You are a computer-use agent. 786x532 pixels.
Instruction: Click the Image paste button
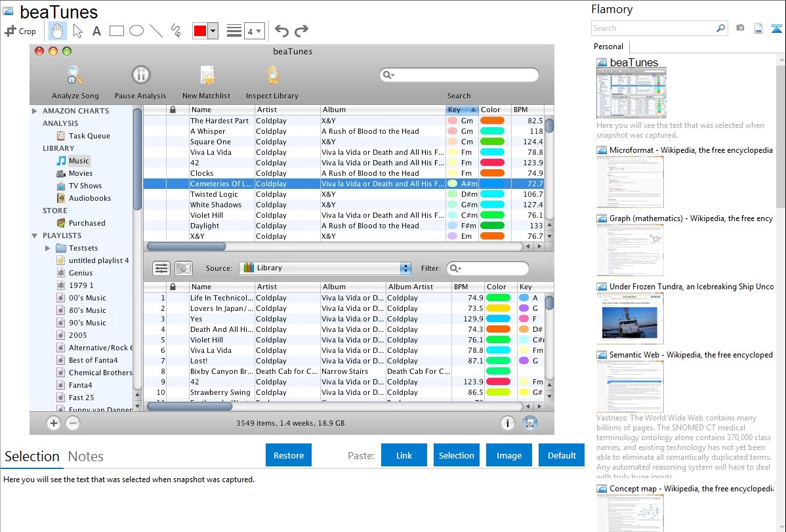click(509, 455)
